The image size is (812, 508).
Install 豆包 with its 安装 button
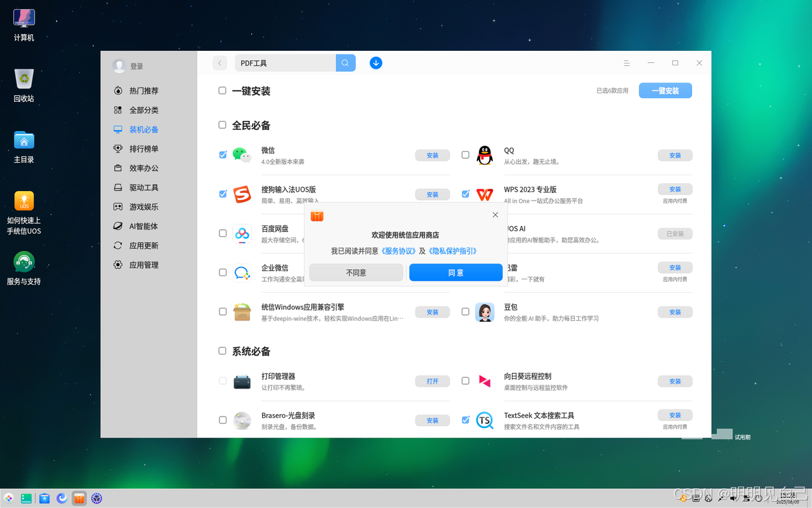click(x=675, y=312)
